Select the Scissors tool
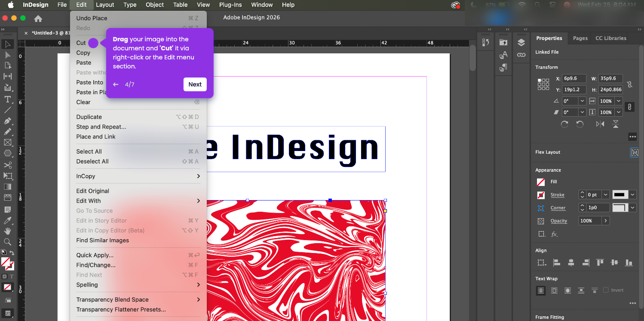 pos(8,165)
